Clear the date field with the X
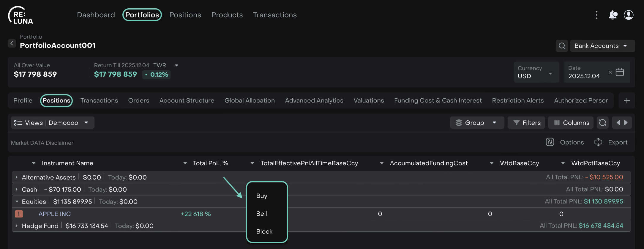 pyautogui.click(x=610, y=72)
